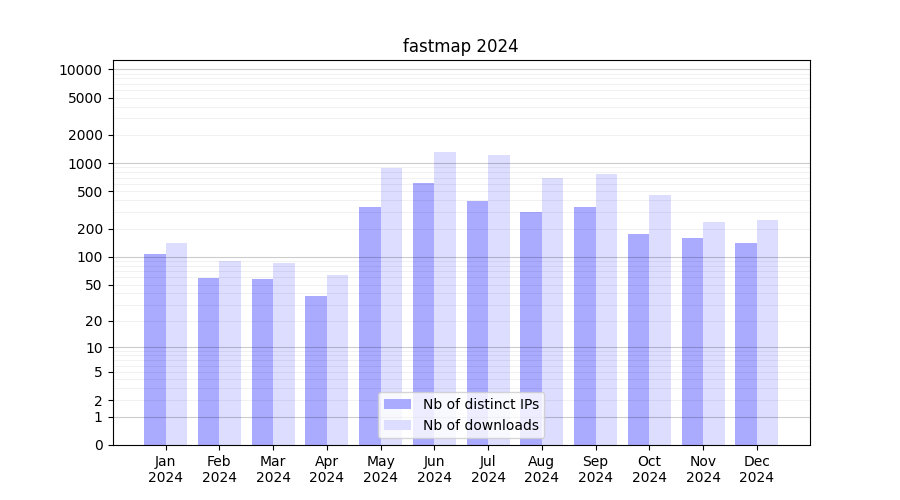Click the 'Nb of distinct IPs' legend label

coord(480,404)
